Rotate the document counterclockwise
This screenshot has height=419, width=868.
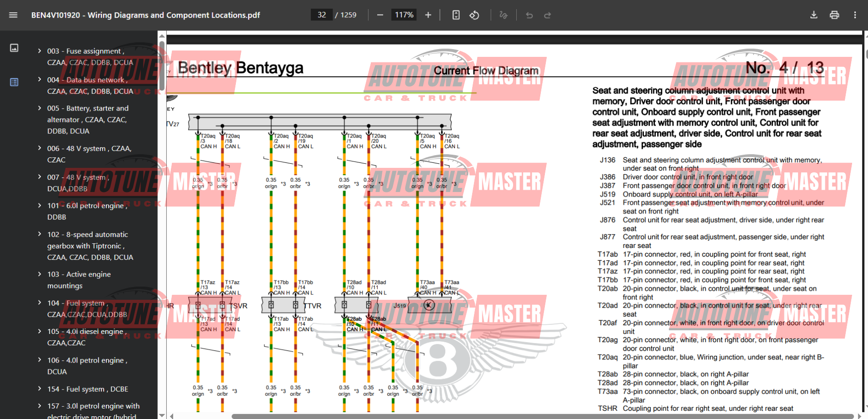[x=474, y=15]
